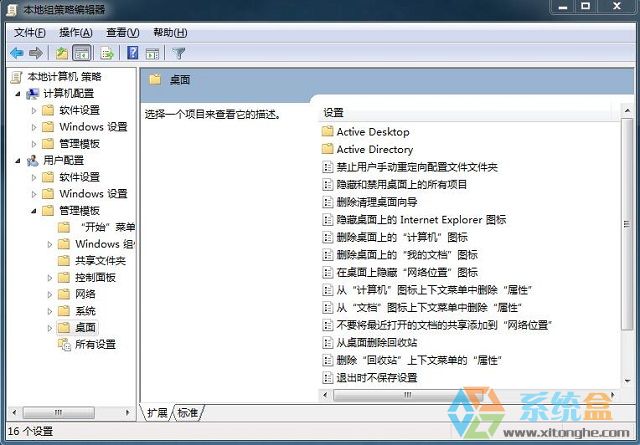Image resolution: width=640 pixels, height=445 pixels.
Task: Collapse the 计算机配置 tree node
Action: click(x=18, y=94)
